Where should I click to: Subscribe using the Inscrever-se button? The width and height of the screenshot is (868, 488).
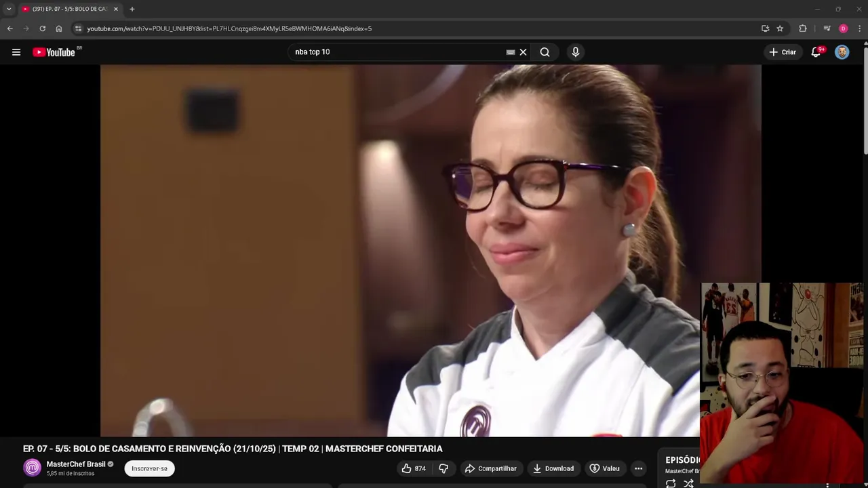coord(149,468)
